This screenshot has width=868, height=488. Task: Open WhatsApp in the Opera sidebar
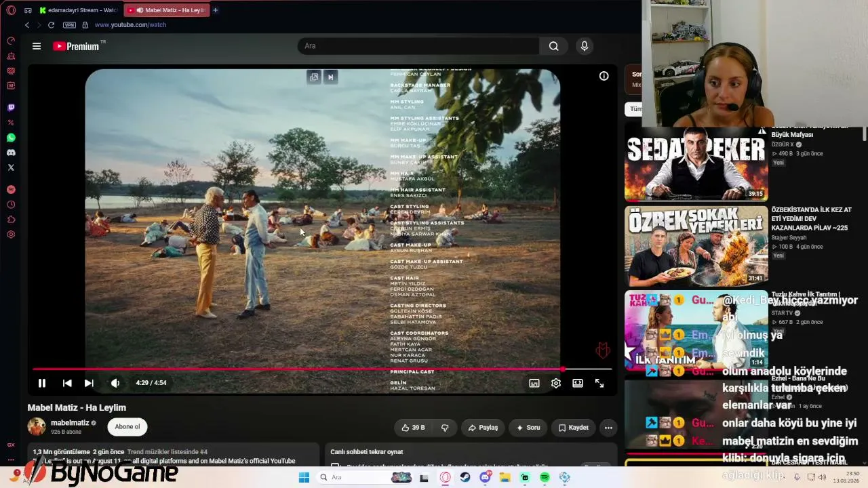[x=11, y=138]
